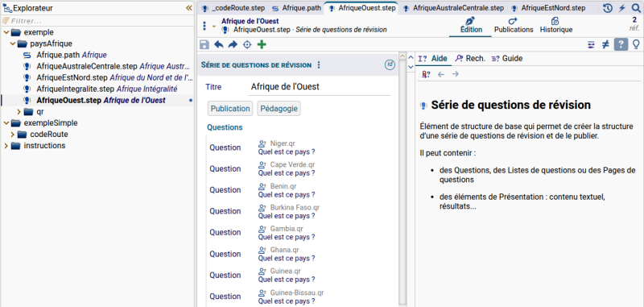Undo with the left curved arrow

pyautogui.click(x=218, y=44)
